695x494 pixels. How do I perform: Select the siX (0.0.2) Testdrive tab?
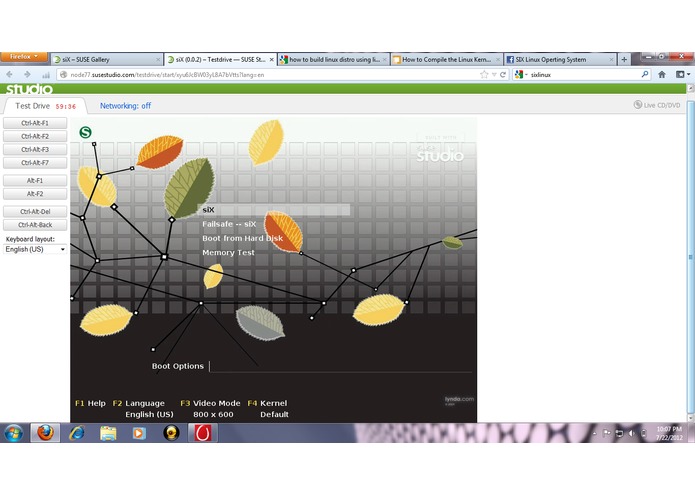click(220, 59)
